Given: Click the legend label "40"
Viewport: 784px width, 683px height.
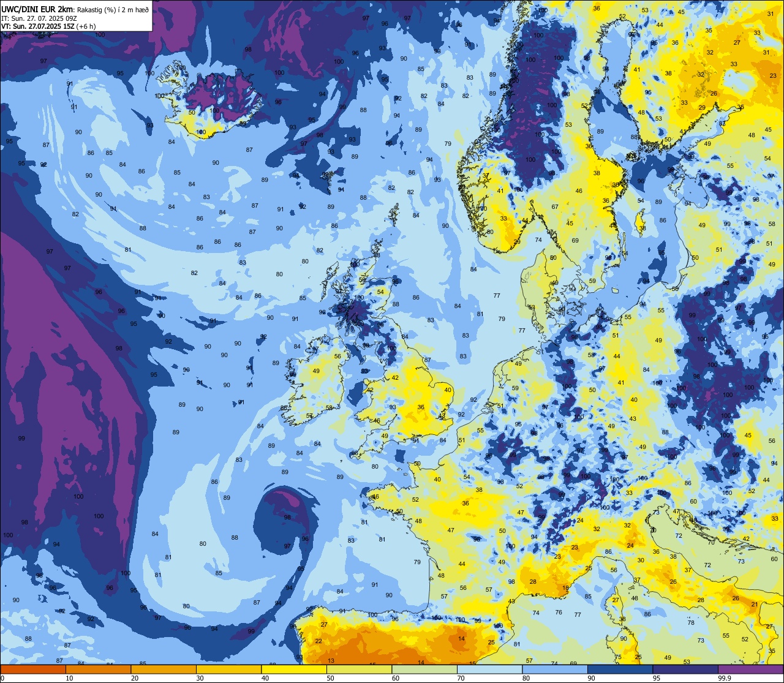Looking at the screenshot, I should pos(265,678).
